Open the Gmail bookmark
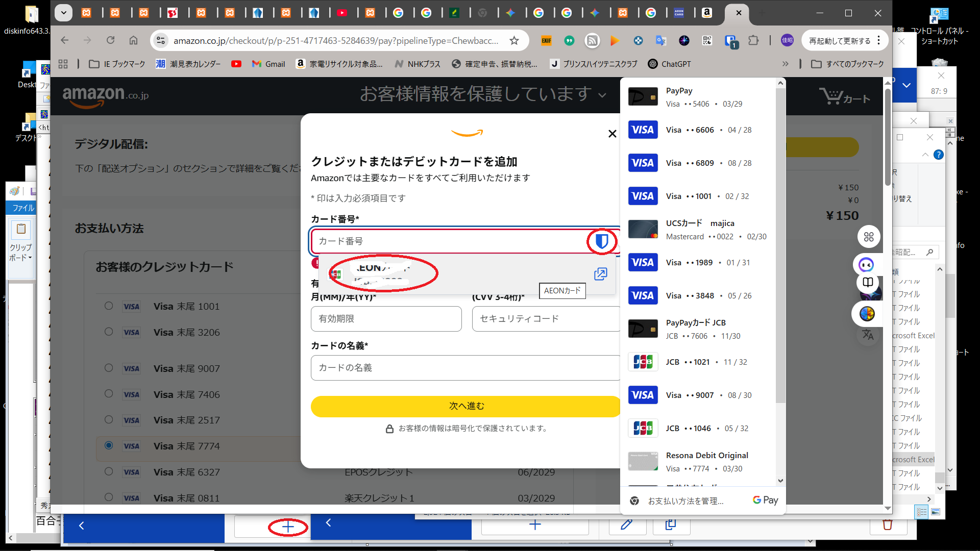The image size is (980, 551). point(268,64)
